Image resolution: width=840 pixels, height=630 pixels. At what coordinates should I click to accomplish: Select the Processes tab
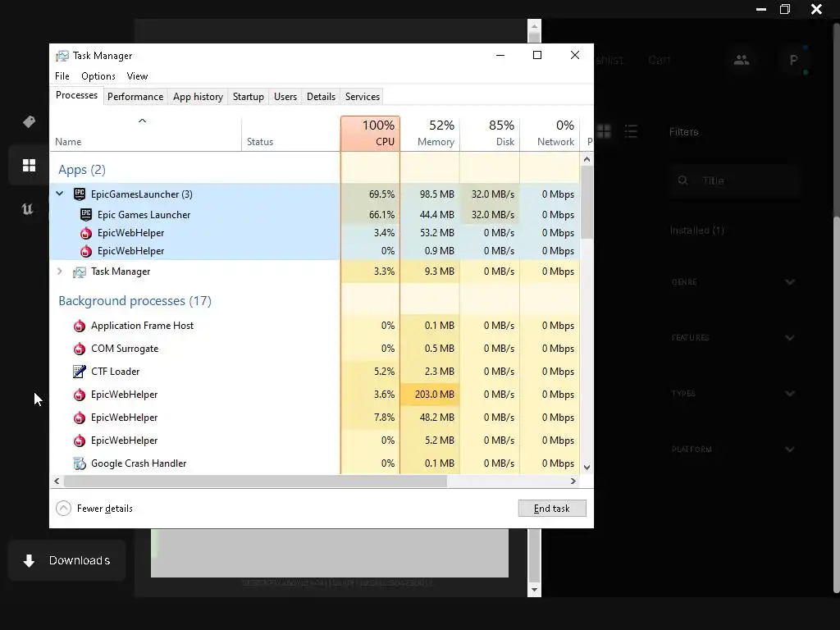76,95
